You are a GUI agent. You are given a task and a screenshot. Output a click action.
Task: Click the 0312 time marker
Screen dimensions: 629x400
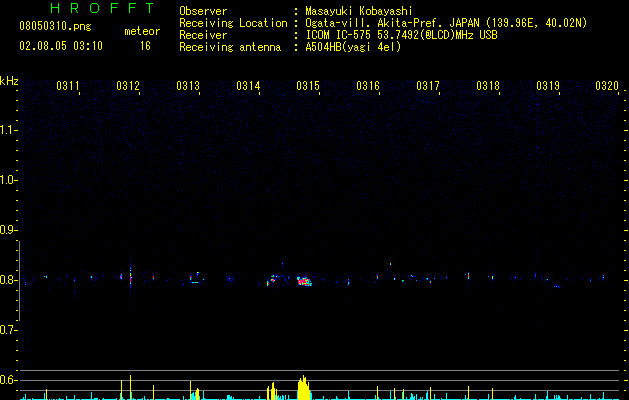tap(128, 86)
